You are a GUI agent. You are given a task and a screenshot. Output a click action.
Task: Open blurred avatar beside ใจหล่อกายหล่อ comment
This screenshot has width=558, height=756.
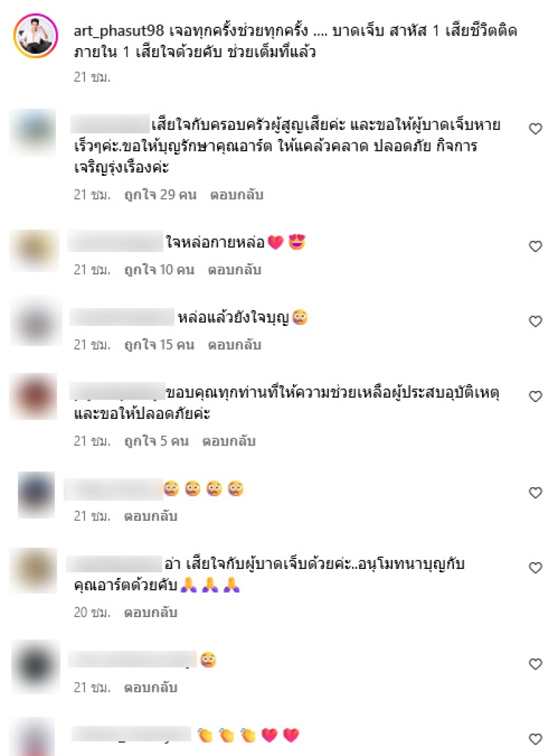(34, 250)
